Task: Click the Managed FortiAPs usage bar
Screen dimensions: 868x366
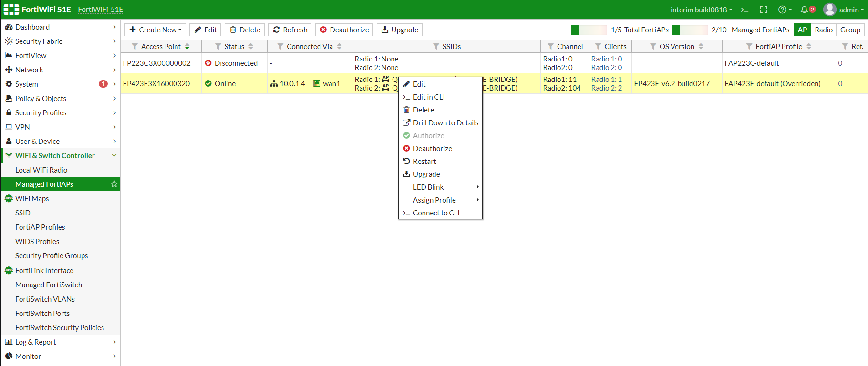Action: coord(690,30)
